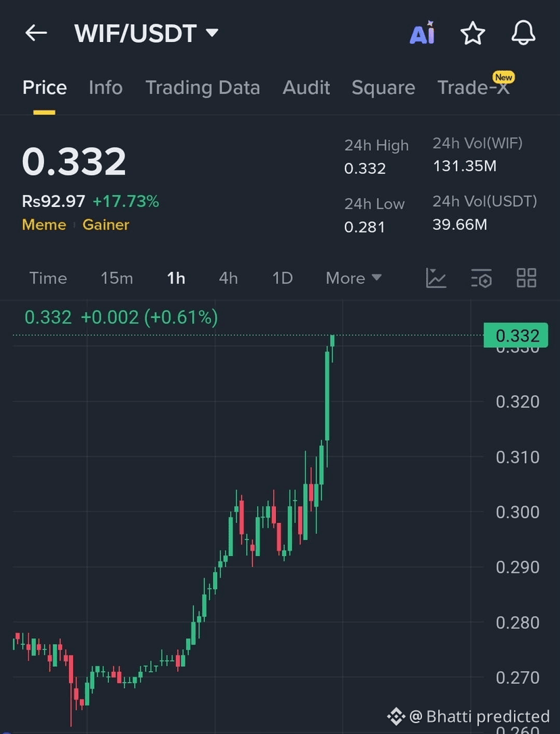Open the Trade-X tab
The image size is (560, 734).
pos(473,87)
